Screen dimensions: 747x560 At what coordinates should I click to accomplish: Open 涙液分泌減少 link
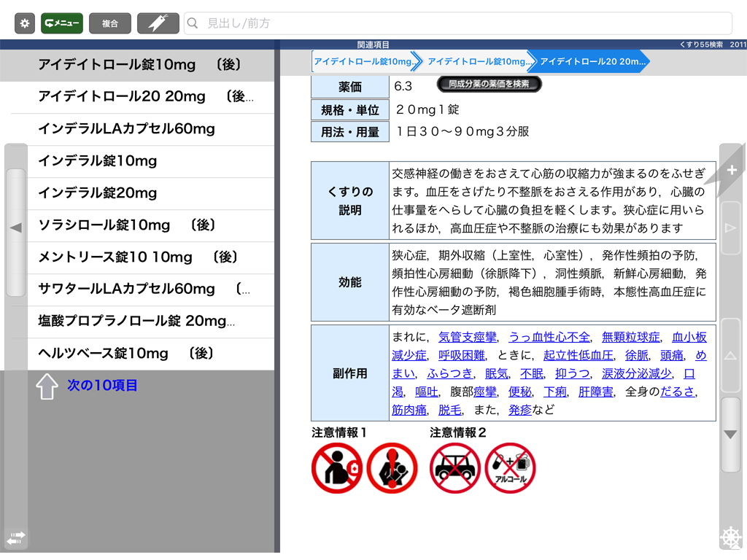tap(637, 373)
